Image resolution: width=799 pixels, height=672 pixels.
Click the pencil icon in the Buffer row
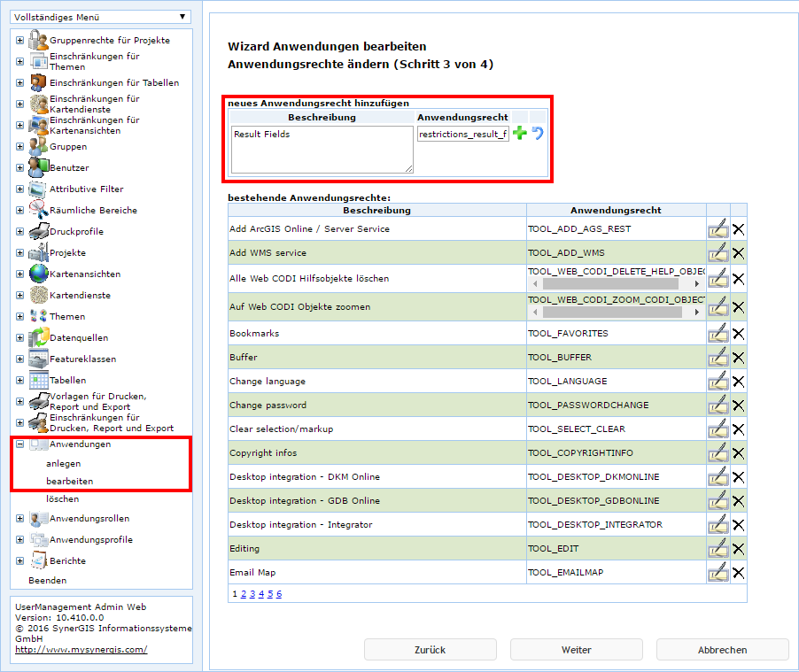tap(718, 357)
